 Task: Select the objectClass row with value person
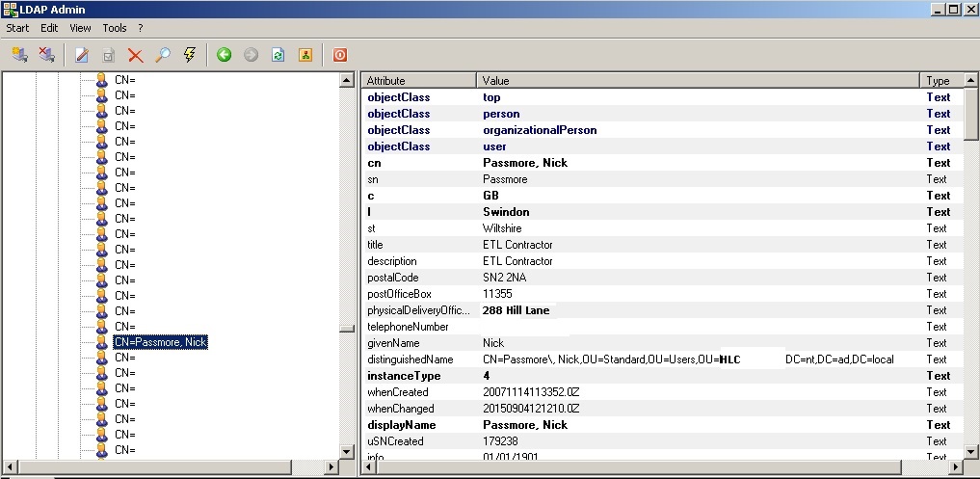(663, 113)
